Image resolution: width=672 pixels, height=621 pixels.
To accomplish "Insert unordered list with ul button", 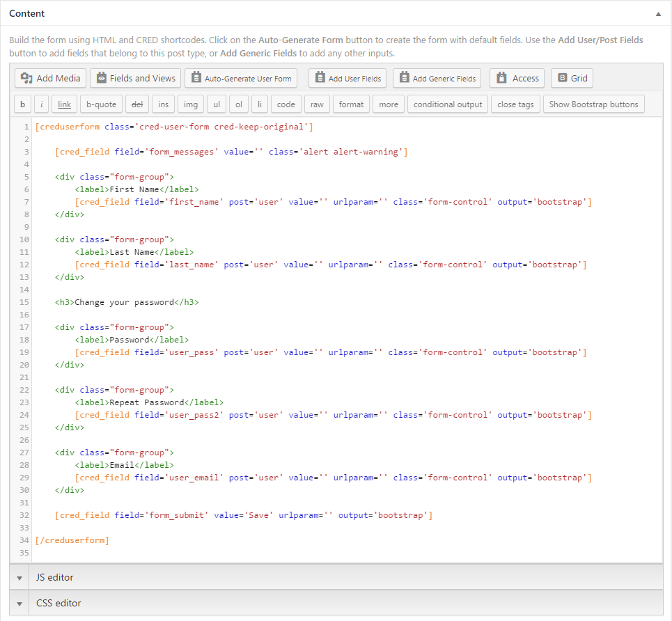I will 217,104.
